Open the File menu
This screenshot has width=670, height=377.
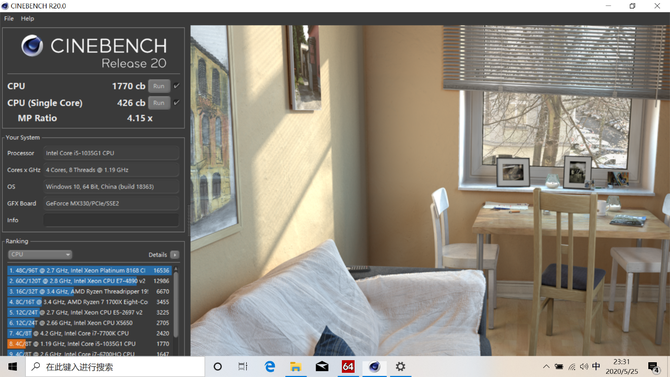point(9,18)
